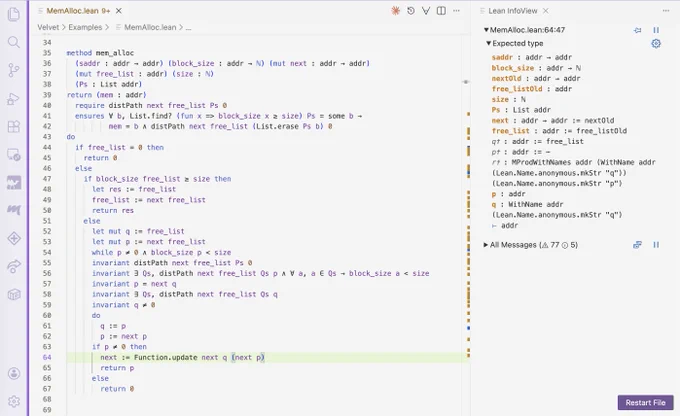Click 'if free_list = 0 then' on line 44
The width and height of the screenshot is (680, 416).
coord(119,147)
